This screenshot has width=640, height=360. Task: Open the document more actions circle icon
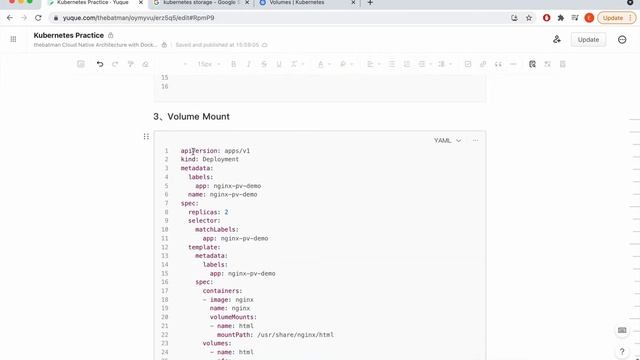tap(622, 40)
